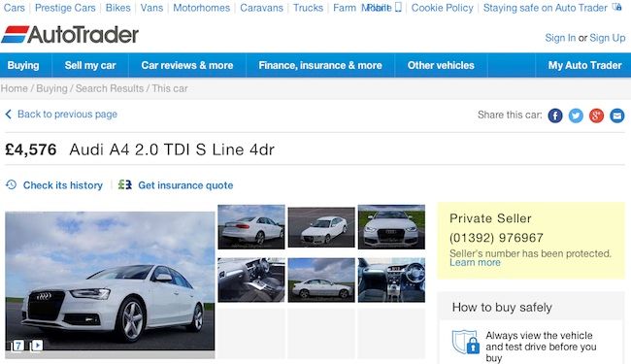Open the Cookie Policy link
Viewport: 631px width, 364px height.
click(443, 8)
